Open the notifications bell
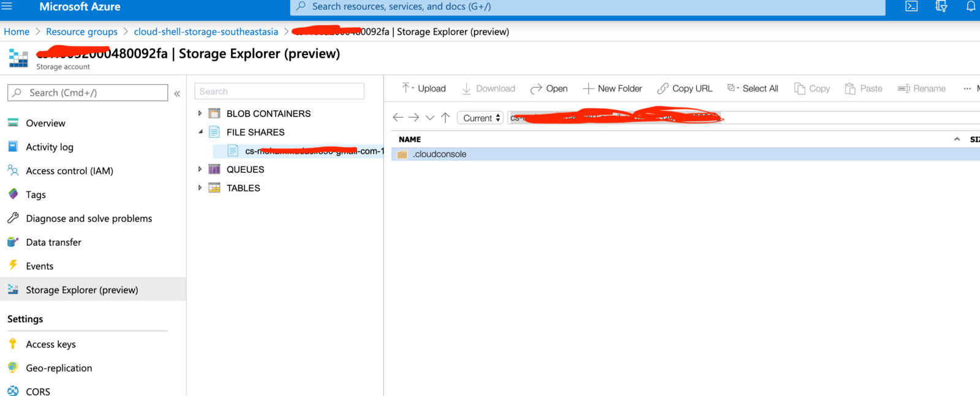This screenshot has width=980, height=396. point(971,6)
